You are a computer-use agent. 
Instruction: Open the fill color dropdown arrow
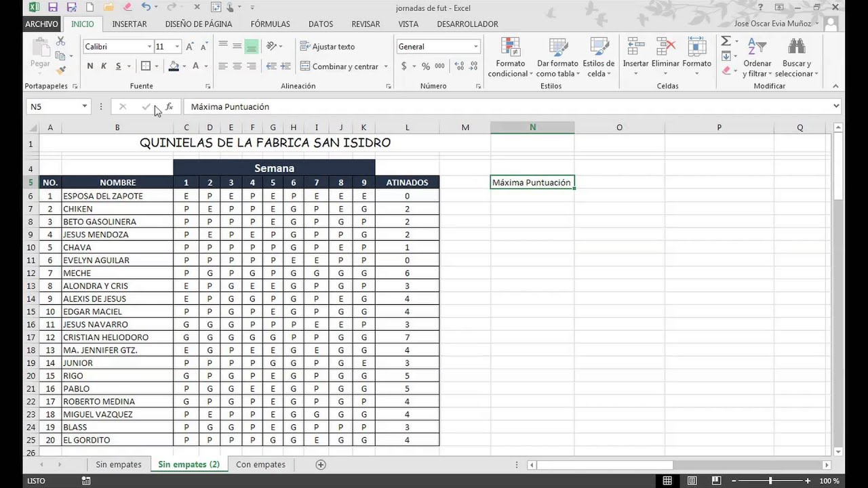click(x=185, y=66)
